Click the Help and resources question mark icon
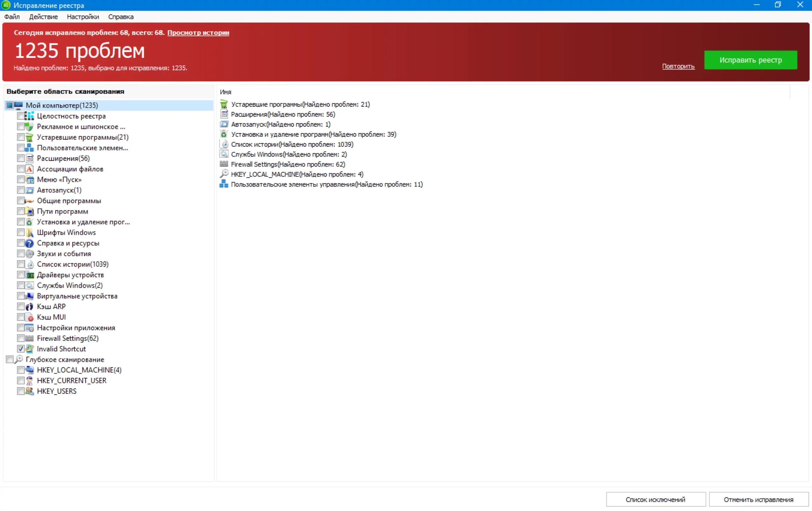The width and height of the screenshot is (812, 511). click(30, 243)
